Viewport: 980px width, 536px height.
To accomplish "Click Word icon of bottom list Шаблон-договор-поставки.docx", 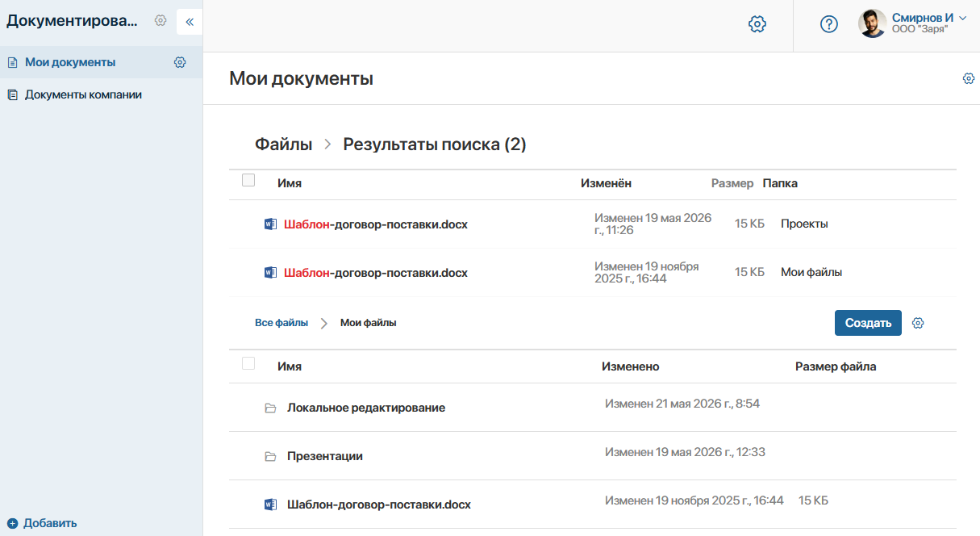I will 270,505.
